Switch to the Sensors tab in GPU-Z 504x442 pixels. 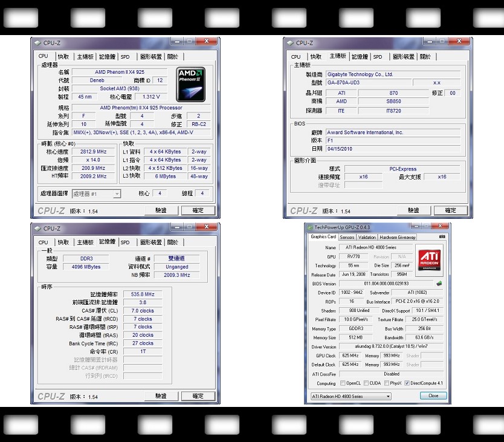(347, 237)
